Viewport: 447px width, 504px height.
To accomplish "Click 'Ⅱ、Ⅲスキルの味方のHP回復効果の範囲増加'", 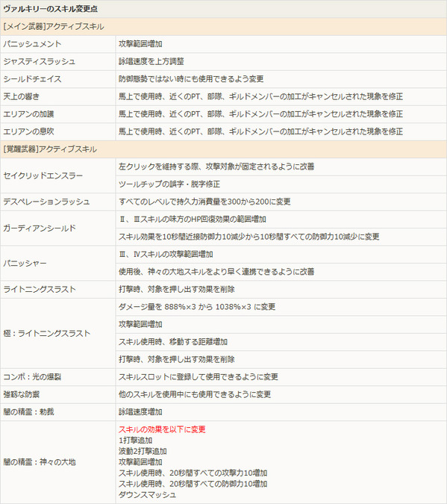I will 193,220.
